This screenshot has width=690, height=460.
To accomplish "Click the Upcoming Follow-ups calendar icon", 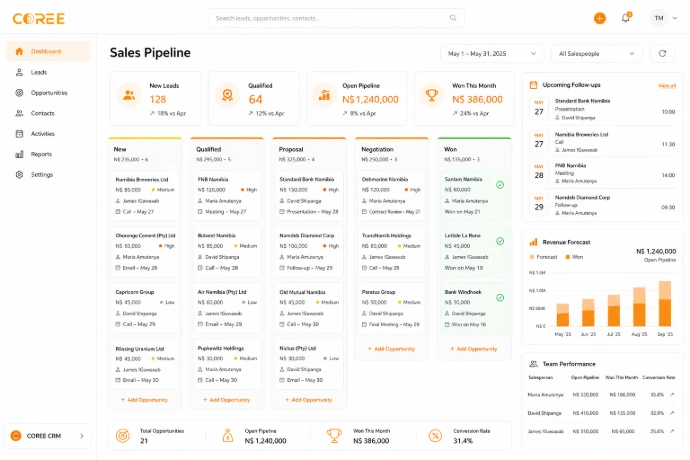I will click(x=533, y=85).
